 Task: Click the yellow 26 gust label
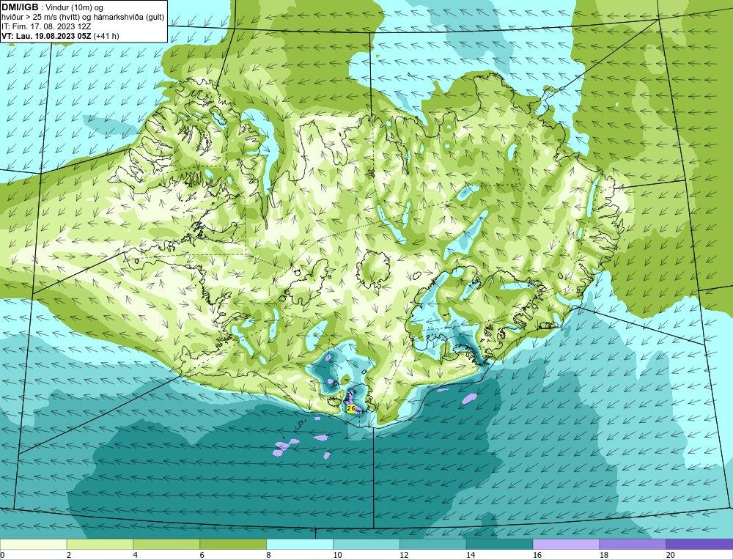(x=350, y=408)
